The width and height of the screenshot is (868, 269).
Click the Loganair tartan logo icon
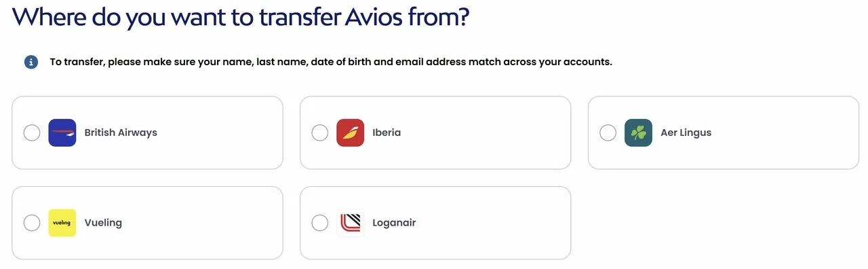(x=351, y=223)
